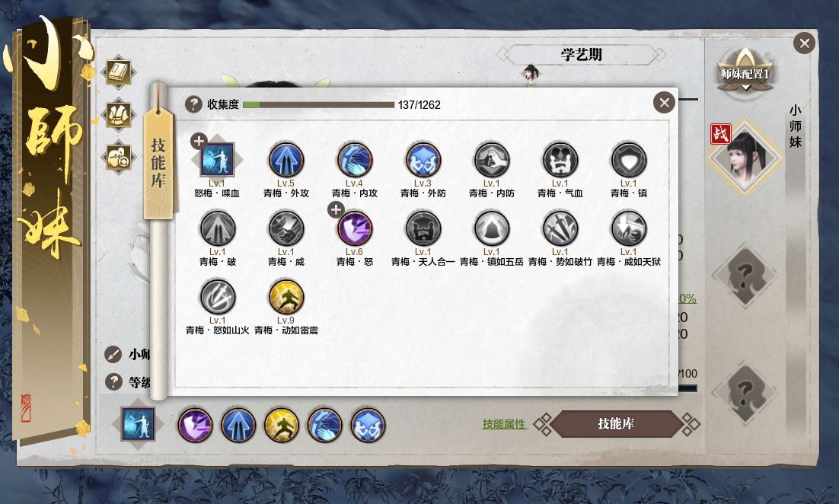Select the 青梅·外攻 Lv.5 skill

286,159
